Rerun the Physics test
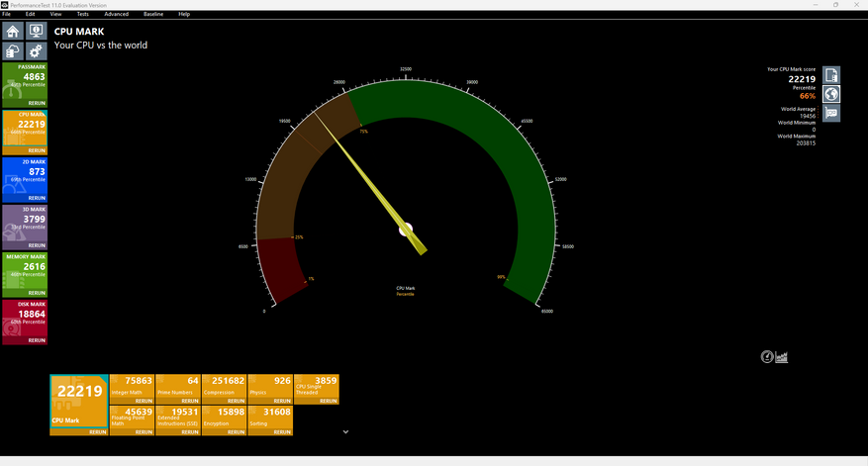 click(x=282, y=402)
